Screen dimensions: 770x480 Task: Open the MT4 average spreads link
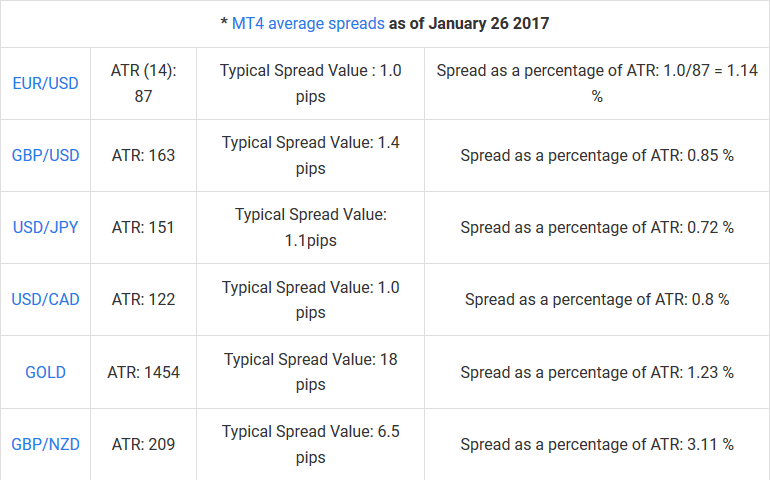pos(307,23)
